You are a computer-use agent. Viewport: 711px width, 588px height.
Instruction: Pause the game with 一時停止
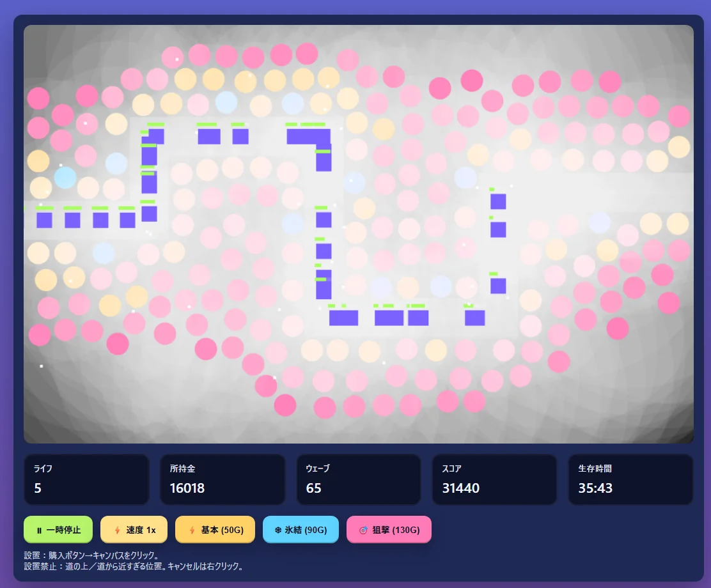click(58, 530)
